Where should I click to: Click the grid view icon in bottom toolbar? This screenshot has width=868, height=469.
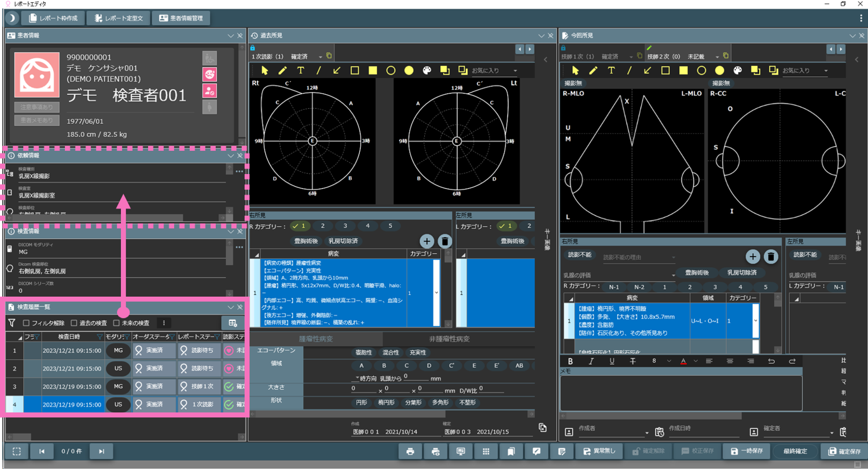point(487,451)
